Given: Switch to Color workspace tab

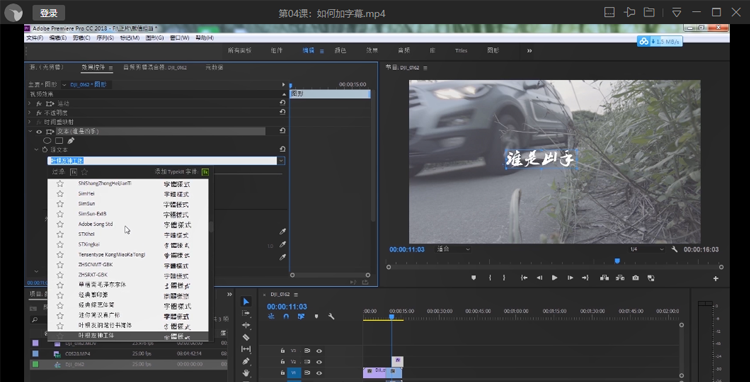Looking at the screenshot, I should (x=340, y=50).
